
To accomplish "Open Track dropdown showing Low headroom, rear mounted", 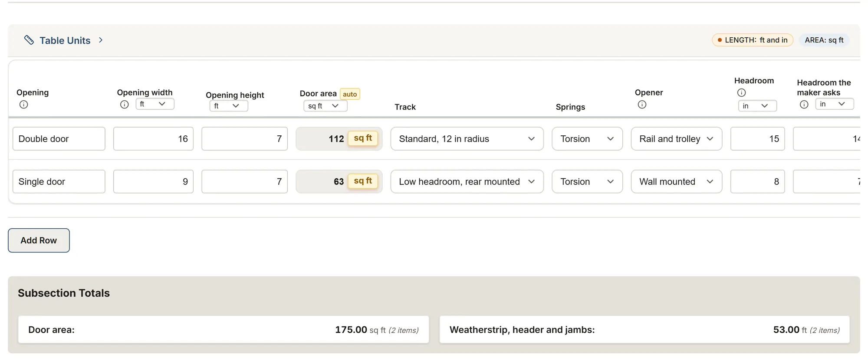I will pyautogui.click(x=467, y=181).
